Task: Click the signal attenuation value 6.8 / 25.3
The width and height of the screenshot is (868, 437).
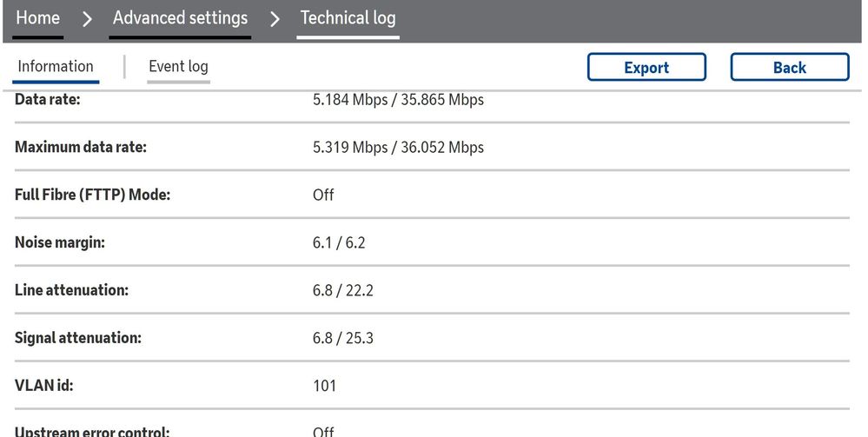Action: coord(343,338)
